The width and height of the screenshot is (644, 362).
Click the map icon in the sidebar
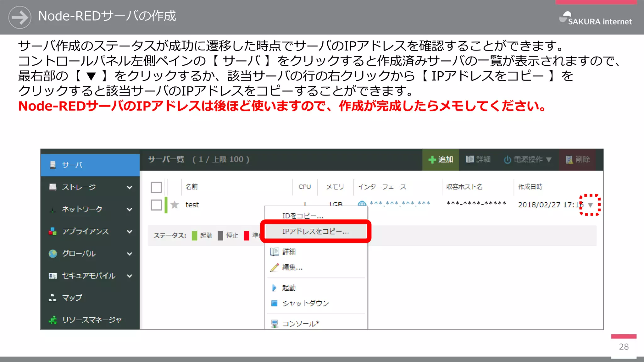pyautogui.click(x=53, y=298)
